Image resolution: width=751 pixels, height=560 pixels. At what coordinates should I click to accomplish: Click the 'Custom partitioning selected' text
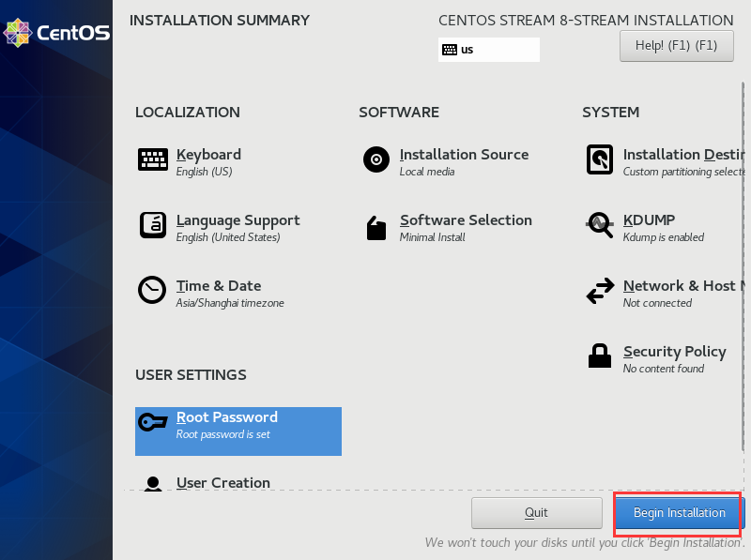[x=683, y=172]
